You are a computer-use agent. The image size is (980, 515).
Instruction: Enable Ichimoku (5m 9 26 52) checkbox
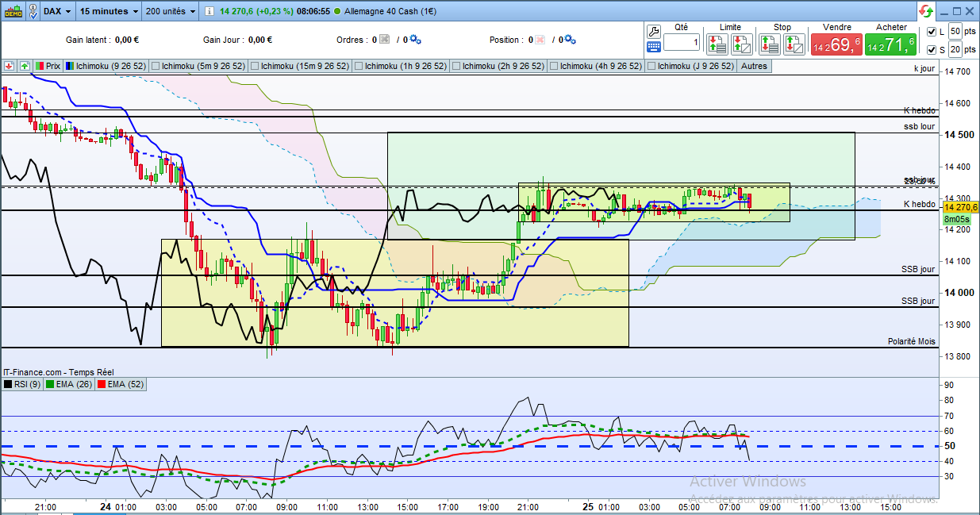[x=156, y=66]
